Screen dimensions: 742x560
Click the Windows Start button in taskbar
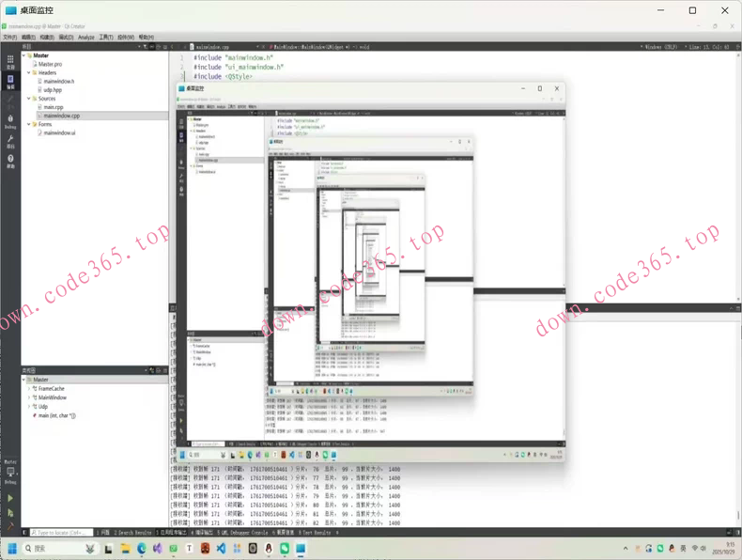pyautogui.click(x=13, y=548)
